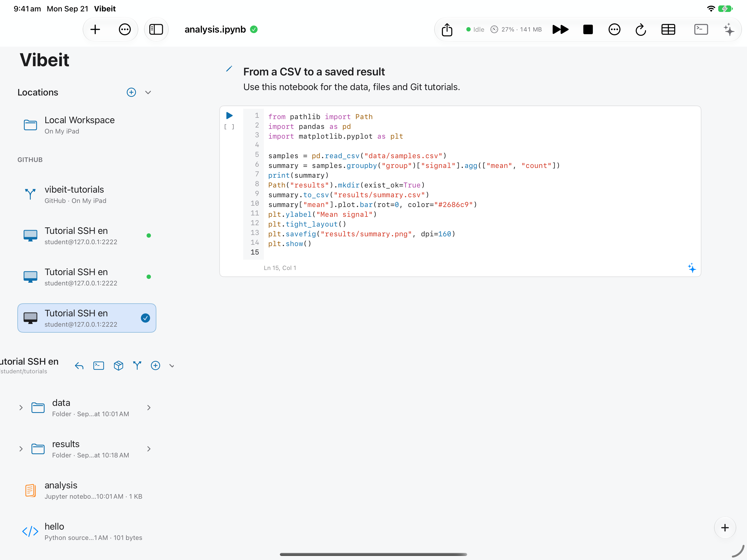The height and width of the screenshot is (560, 747).
Task: Tap the battery indicator in status bar
Action: coord(725,9)
